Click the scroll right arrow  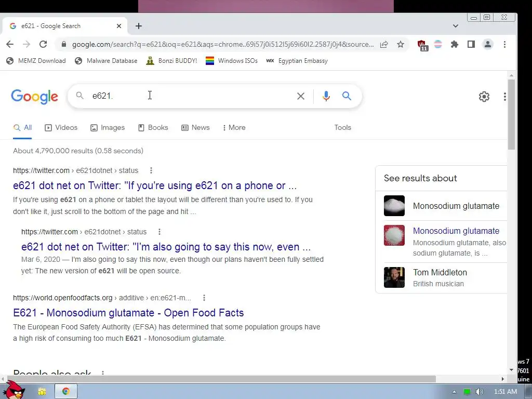point(503,379)
